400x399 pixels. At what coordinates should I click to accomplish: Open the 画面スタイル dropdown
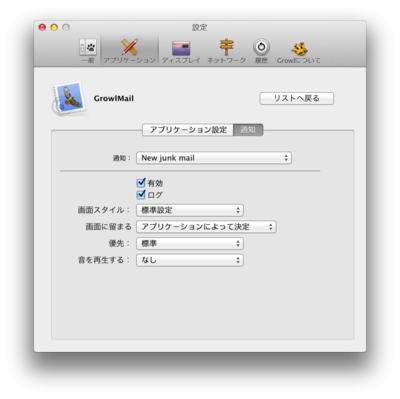pos(190,210)
